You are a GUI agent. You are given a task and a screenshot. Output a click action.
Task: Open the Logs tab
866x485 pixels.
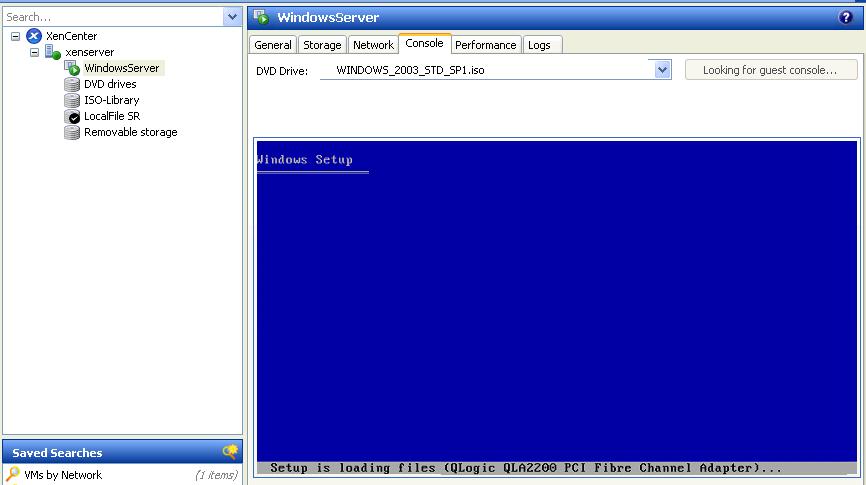point(539,45)
